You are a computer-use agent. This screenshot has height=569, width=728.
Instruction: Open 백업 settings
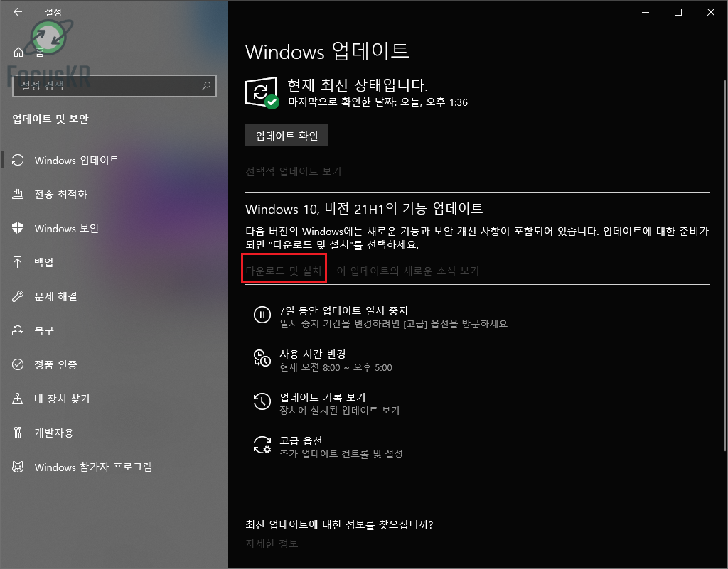pyautogui.click(x=43, y=262)
